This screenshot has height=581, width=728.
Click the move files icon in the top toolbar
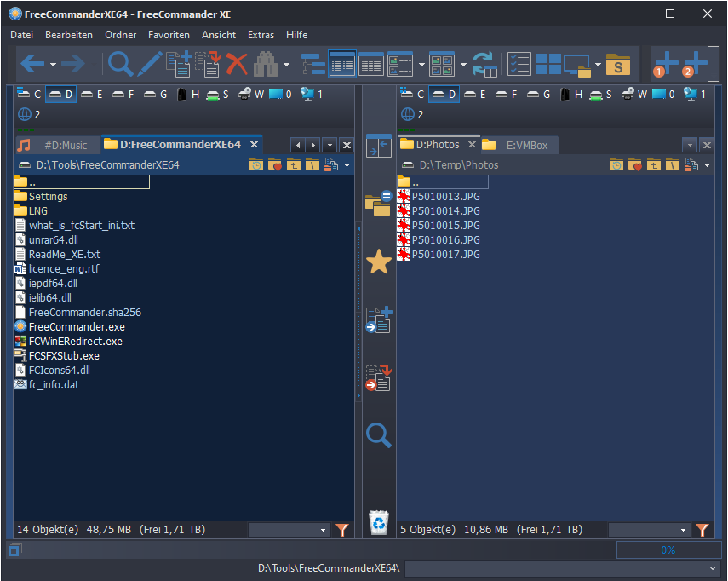coord(208,64)
